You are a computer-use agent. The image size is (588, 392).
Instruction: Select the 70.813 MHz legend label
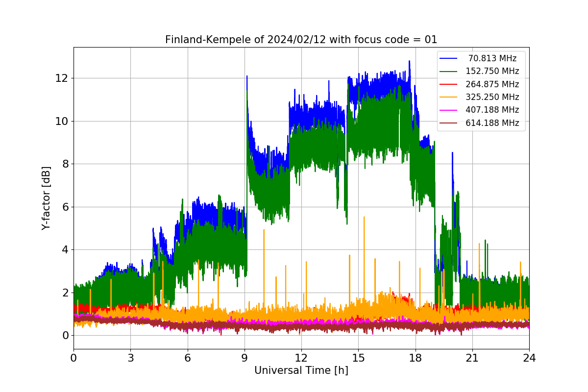pyautogui.click(x=492, y=59)
